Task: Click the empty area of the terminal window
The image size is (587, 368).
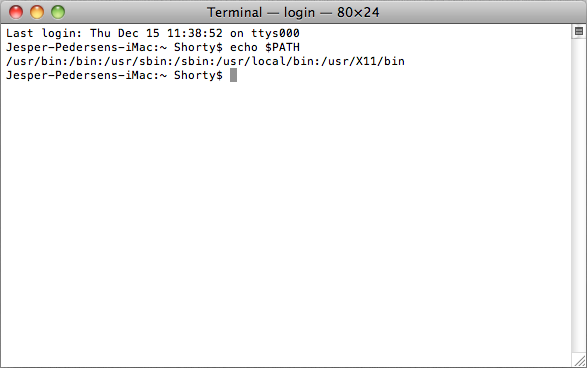Action: (285, 225)
